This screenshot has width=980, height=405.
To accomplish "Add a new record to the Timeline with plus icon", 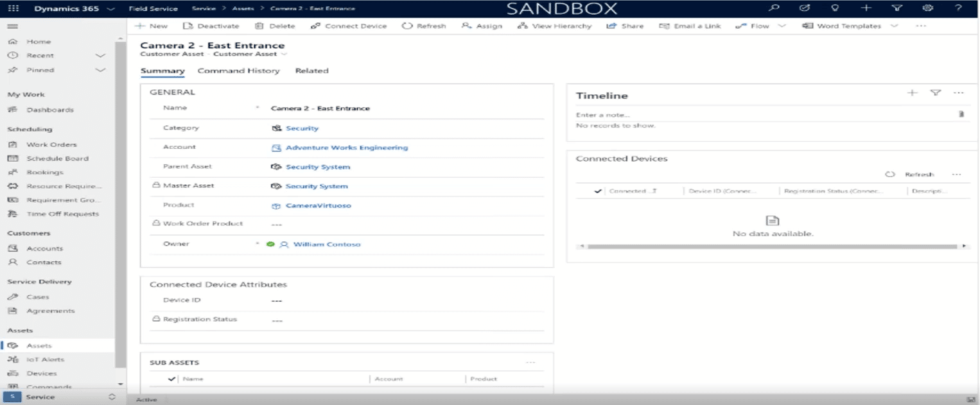I will coord(912,92).
